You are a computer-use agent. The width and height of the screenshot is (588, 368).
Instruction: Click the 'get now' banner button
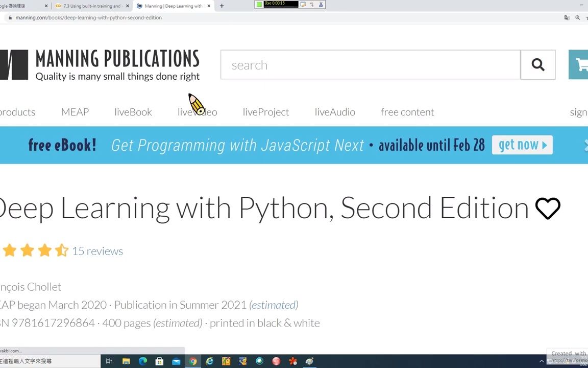[x=522, y=145]
